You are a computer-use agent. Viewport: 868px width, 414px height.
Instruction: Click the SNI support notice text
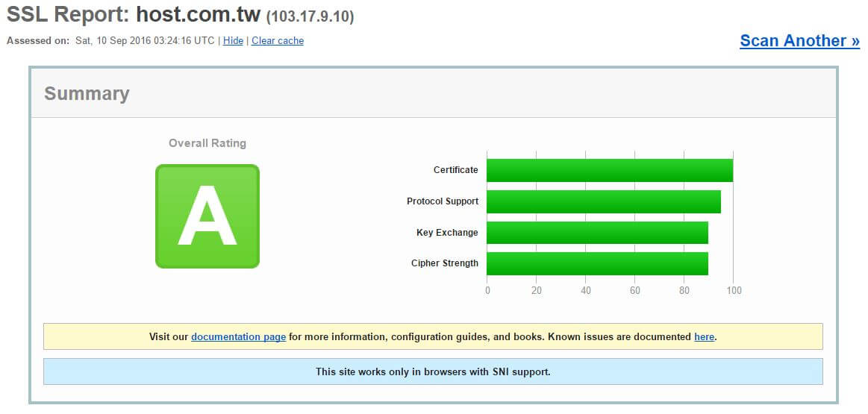point(433,372)
